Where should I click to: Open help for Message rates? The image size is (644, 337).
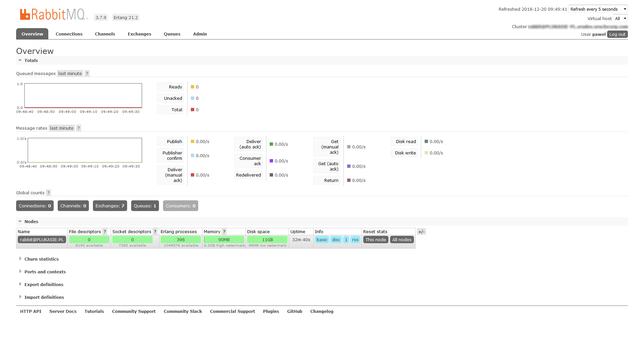coord(78,128)
